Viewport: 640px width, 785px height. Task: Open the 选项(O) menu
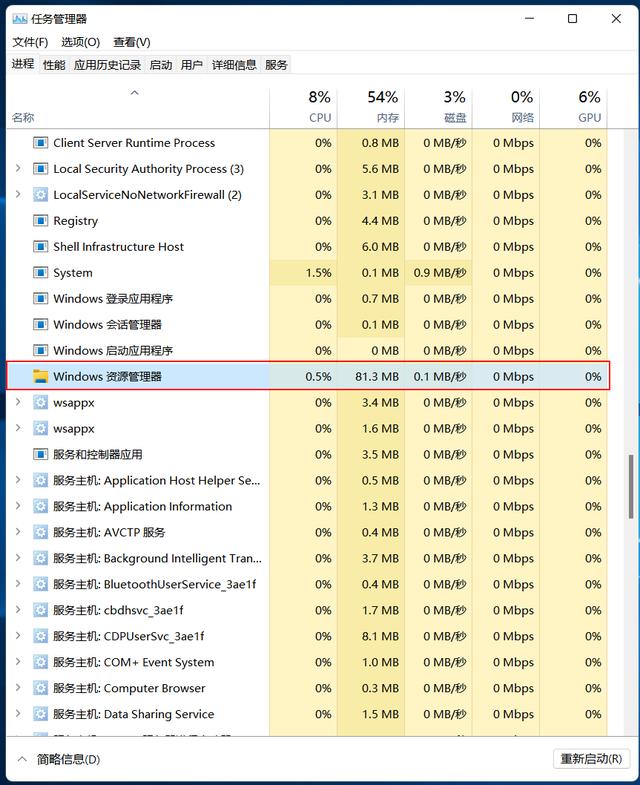pos(81,42)
